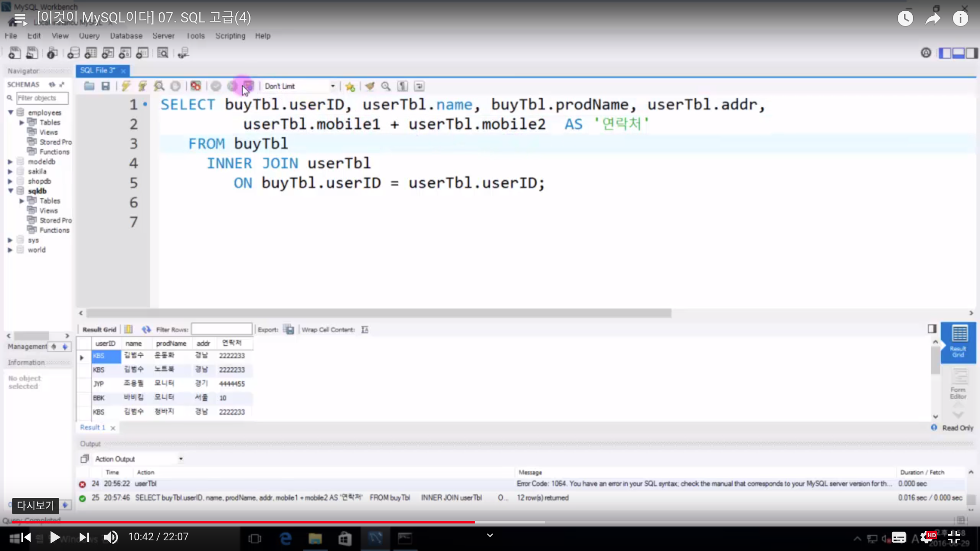Open the Scripting menu
This screenshot has height=551, width=980.
[x=230, y=36]
